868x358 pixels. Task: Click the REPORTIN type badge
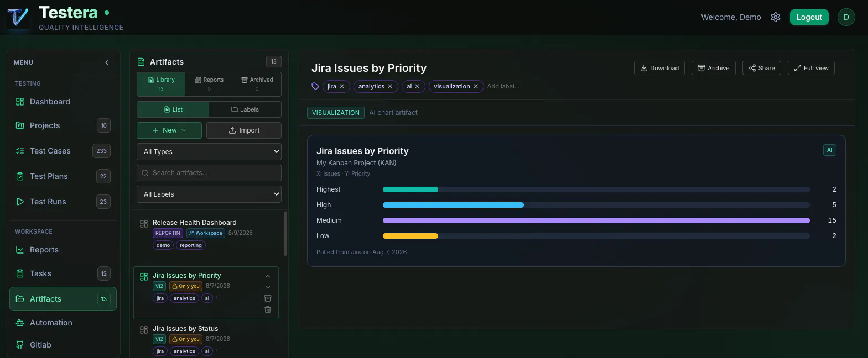coord(168,233)
